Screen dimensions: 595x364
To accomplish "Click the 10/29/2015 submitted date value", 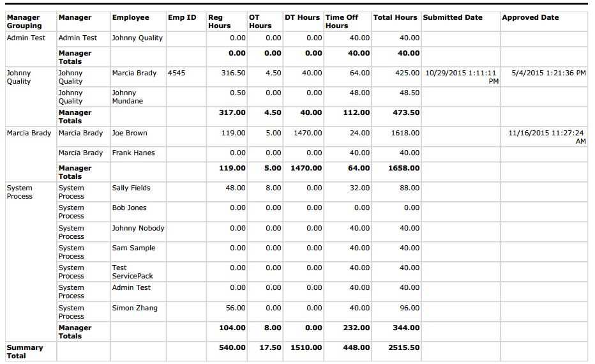I will (x=461, y=77).
